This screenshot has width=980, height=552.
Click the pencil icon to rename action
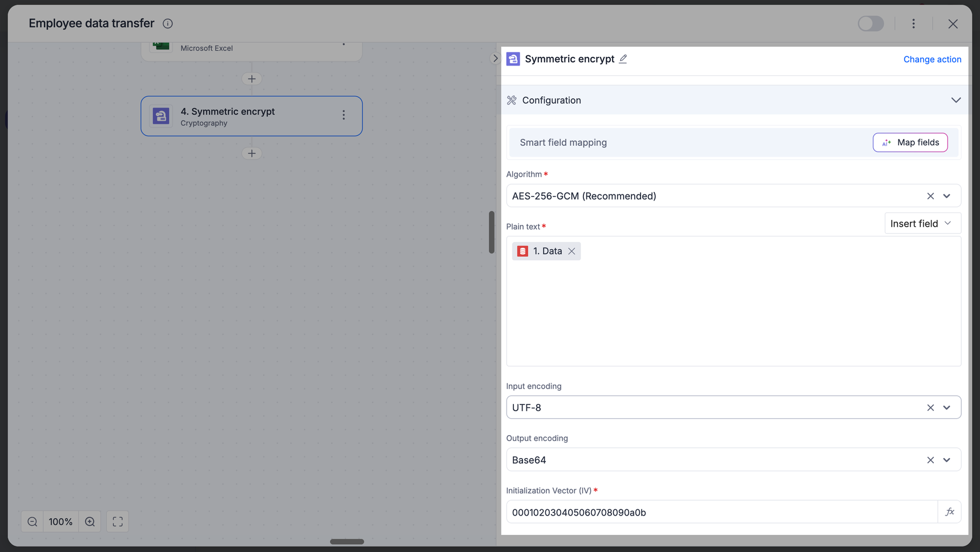[623, 59]
